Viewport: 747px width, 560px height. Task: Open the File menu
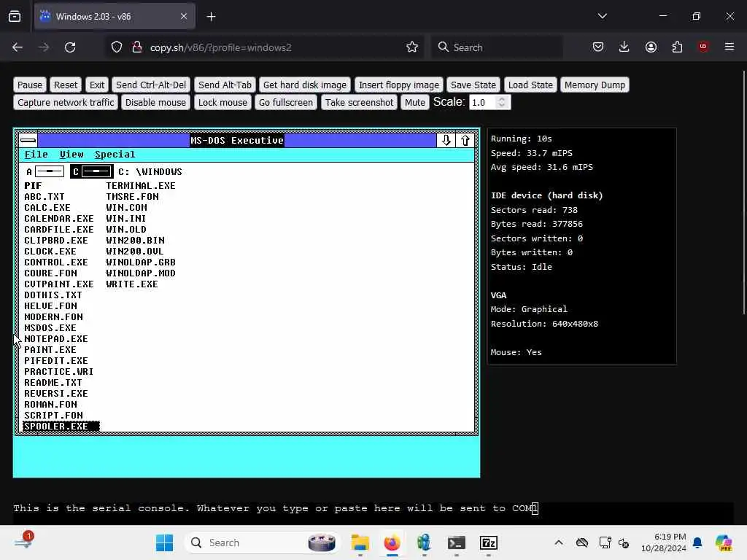click(36, 155)
